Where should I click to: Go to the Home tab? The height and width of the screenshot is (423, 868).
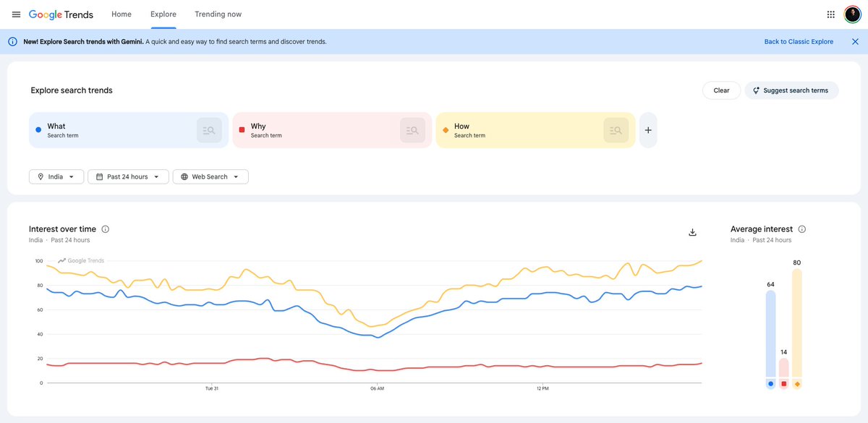[122, 14]
